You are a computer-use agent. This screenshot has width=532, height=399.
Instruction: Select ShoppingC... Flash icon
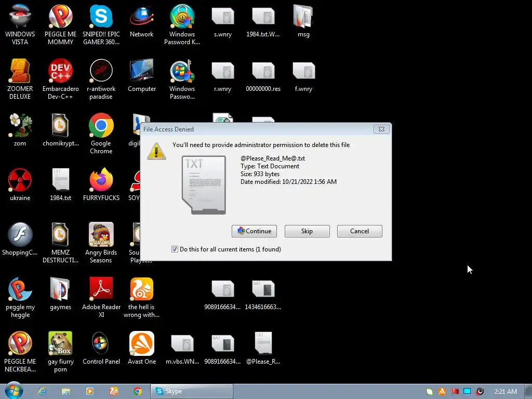20,240
